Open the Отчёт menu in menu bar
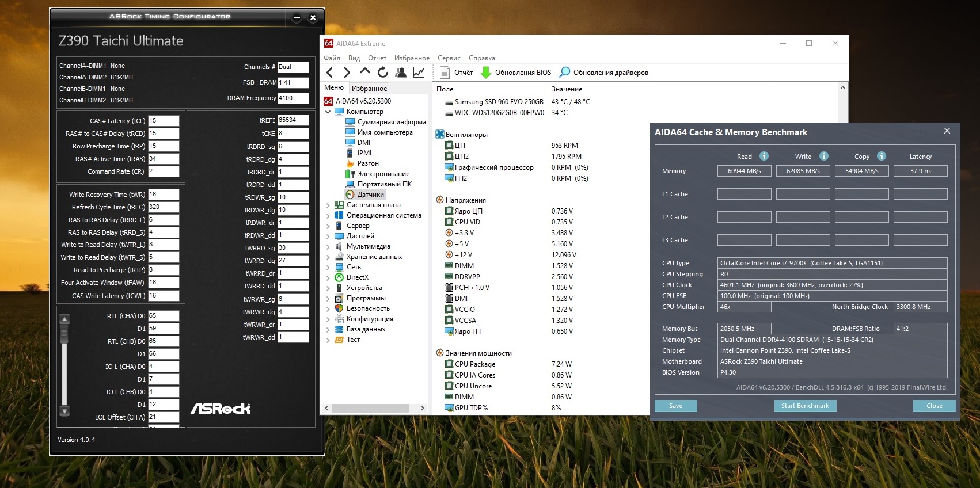Screen dimensions: 980x488 pos(377,58)
